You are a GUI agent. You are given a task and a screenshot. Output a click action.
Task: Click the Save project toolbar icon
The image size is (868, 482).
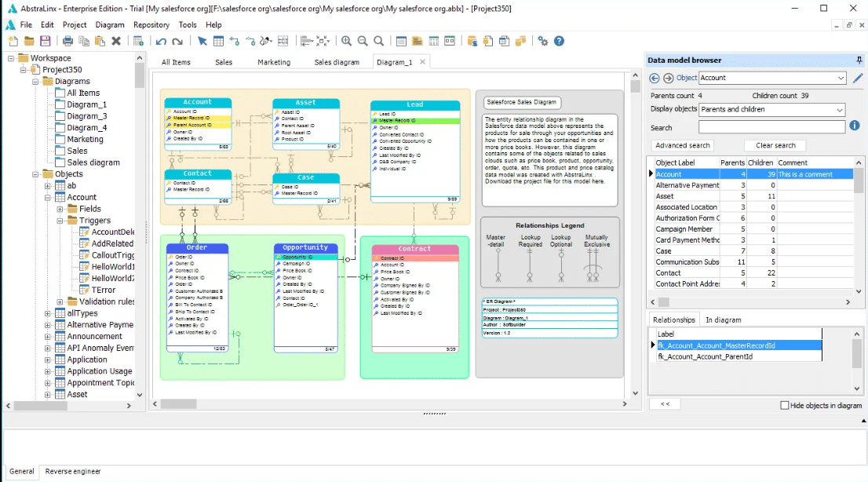click(46, 41)
